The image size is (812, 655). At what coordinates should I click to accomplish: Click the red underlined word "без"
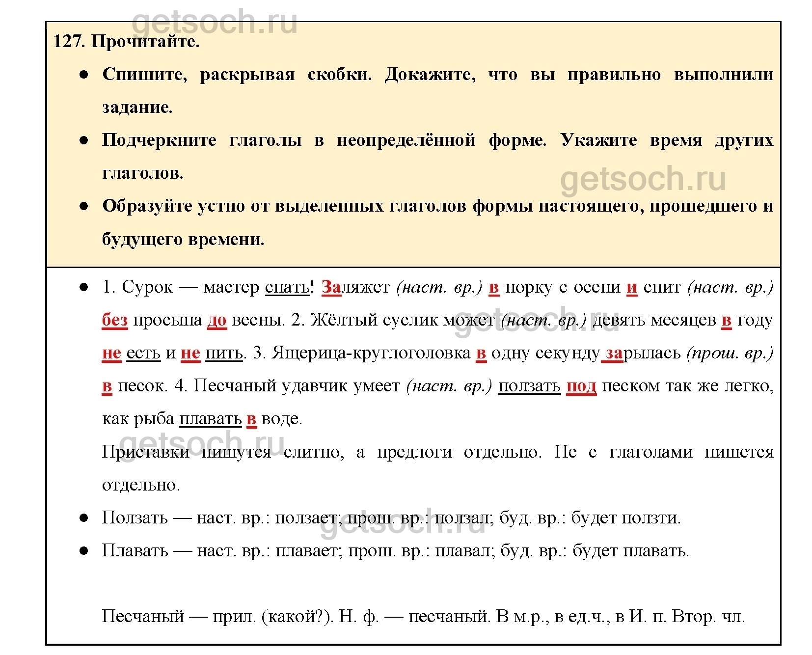pos(114,320)
